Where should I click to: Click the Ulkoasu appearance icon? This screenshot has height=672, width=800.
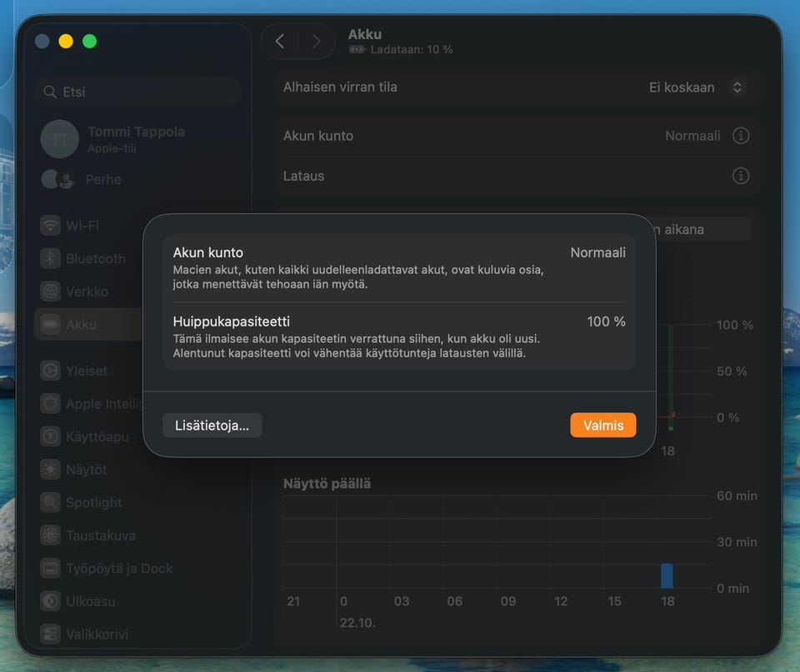pos(51,602)
